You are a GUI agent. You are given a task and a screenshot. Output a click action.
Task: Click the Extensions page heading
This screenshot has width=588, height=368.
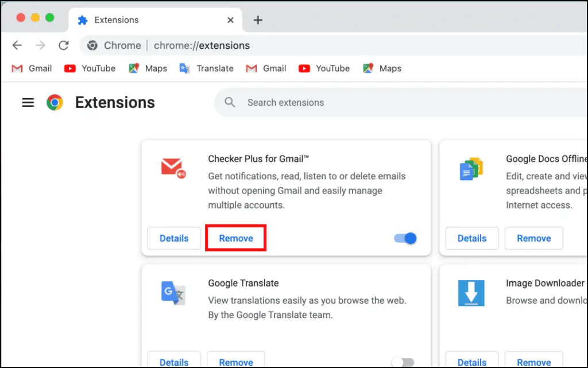tap(115, 102)
